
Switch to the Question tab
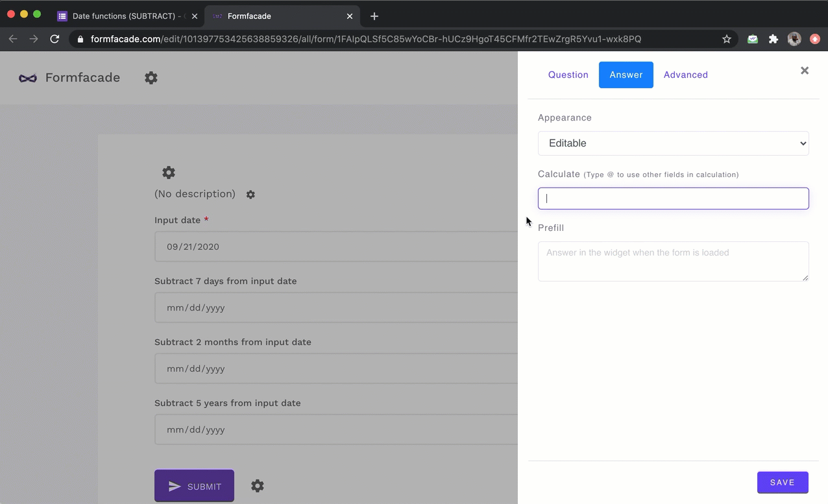tap(568, 75)
